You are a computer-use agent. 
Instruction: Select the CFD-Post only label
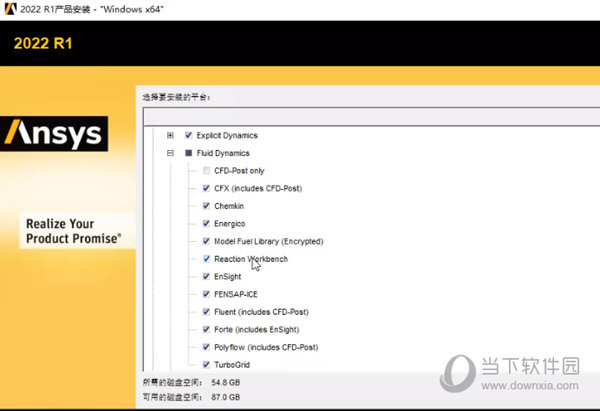click(239, 171)
